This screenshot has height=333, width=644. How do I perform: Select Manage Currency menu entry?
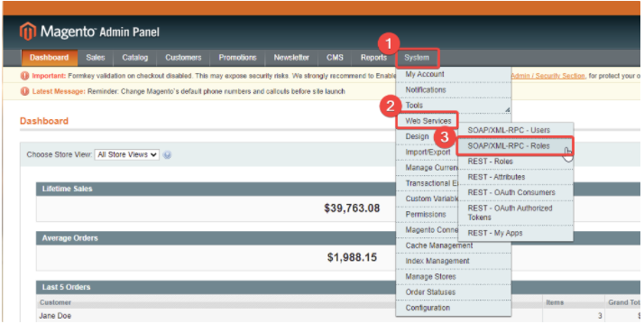428,168
